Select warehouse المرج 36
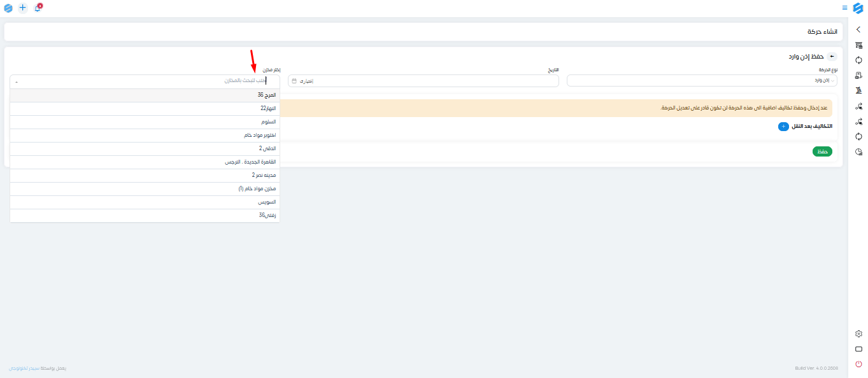The height and width of the screenshot is (378, 868). coord(145,95)
